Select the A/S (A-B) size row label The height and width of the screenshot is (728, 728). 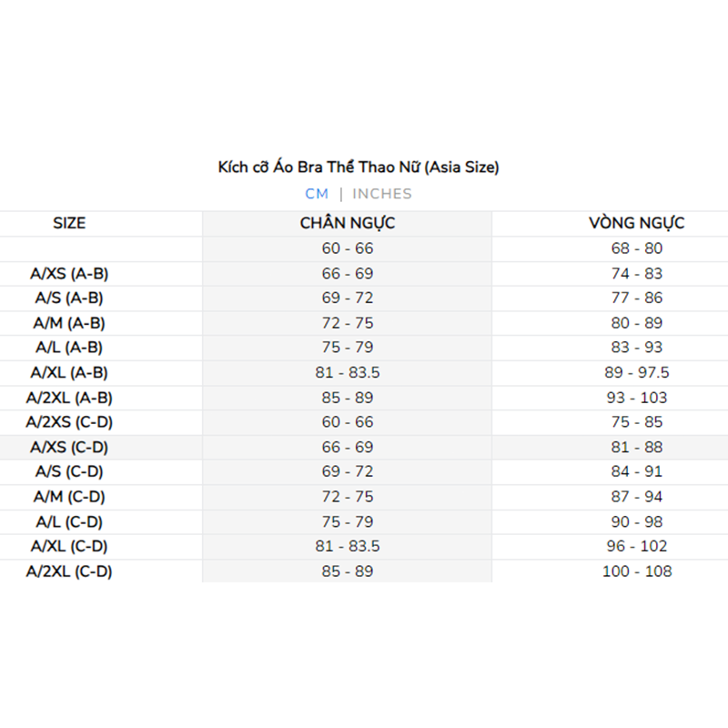69,298
